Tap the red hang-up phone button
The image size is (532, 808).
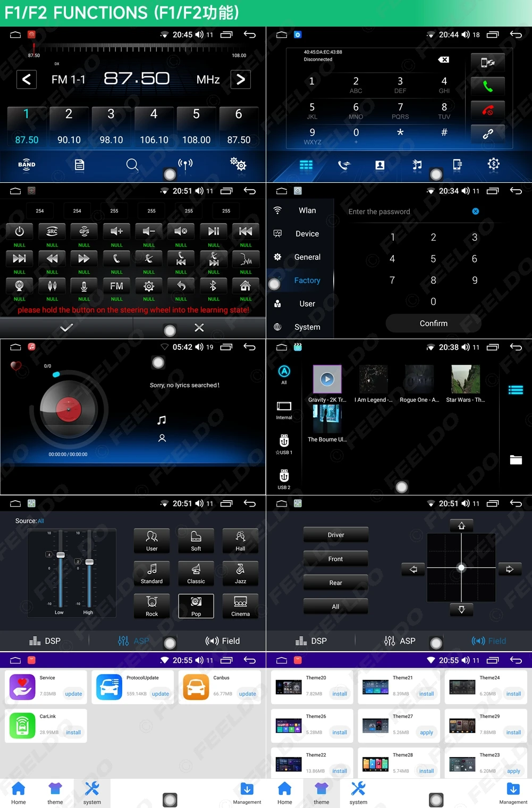[487, 110]
